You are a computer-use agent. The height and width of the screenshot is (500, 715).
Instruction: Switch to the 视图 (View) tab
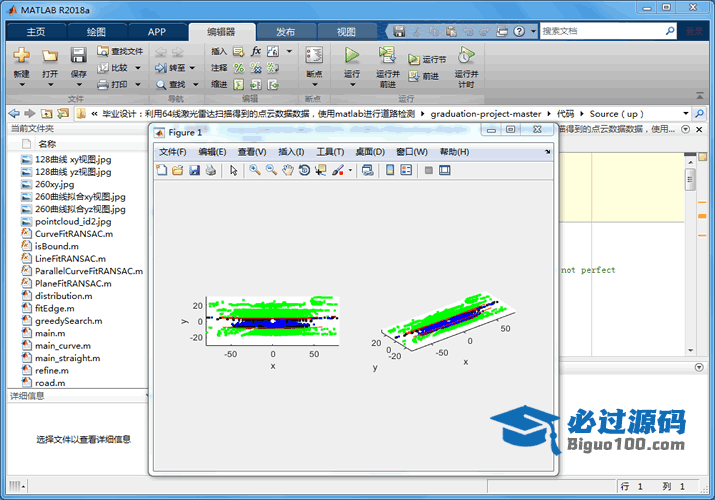coord(346,32)
